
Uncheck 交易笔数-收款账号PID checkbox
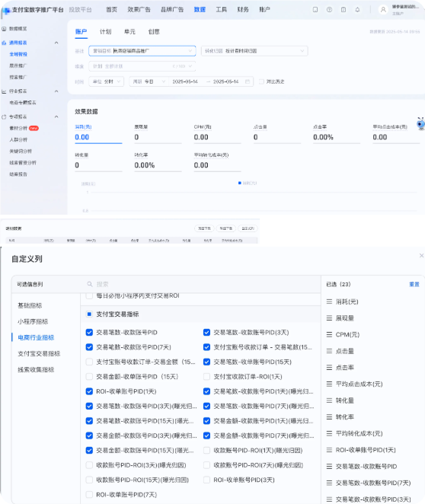click(x=89, y=333)
